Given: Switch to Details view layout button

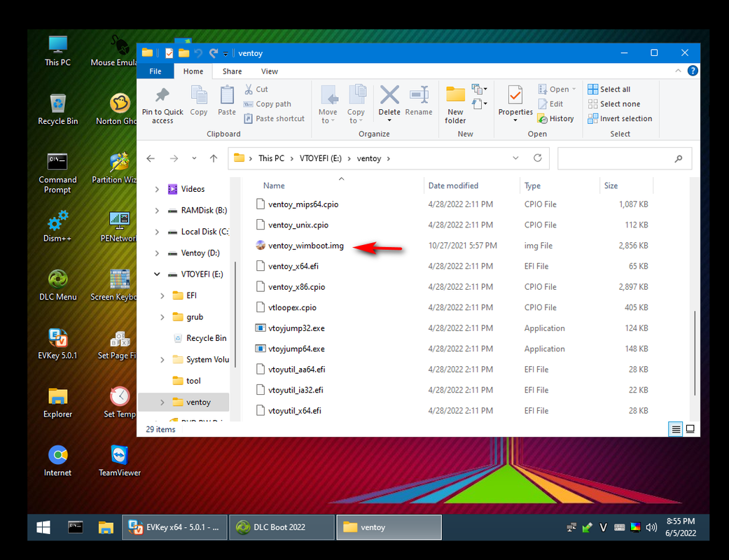Looking at the screenshot, I should (x=676, y=429).
